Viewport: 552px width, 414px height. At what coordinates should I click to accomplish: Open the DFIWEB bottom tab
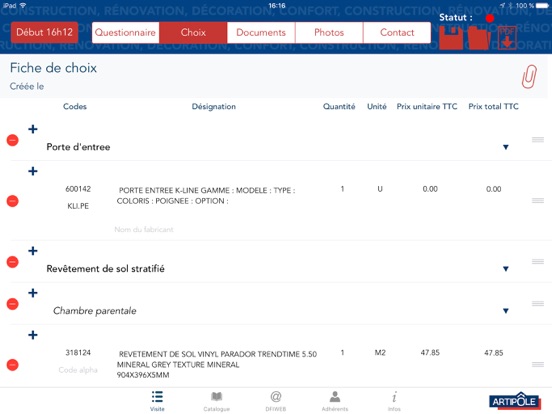(276, 401)
